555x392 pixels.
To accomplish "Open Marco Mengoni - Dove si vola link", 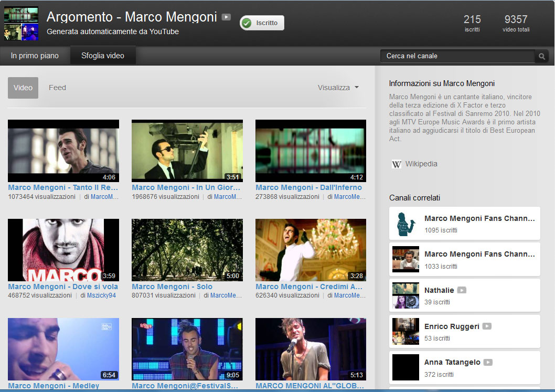I will click(63, 287).
